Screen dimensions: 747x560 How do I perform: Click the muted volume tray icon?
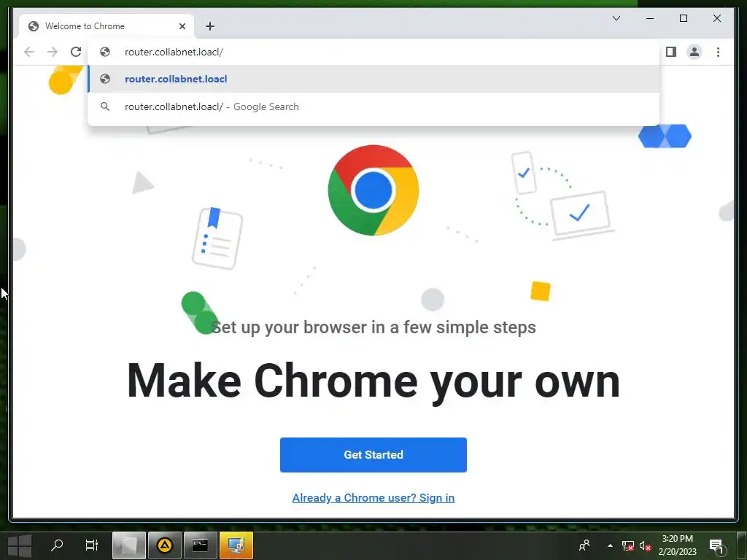[x=645, y=545]
